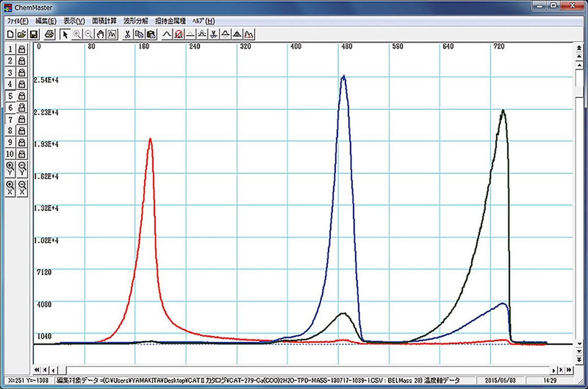
Task: Open the 担持金属種 menu
Action: pos(170,21)
